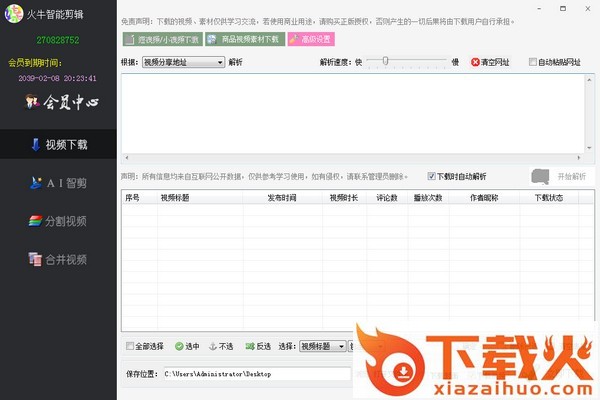Sort by 发布时间 column header

pos(283,198)
